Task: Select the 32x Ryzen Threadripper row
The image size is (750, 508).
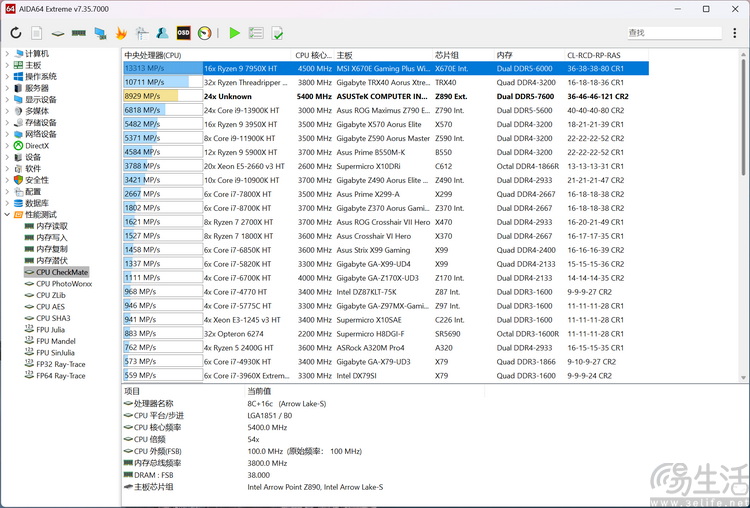Action: tap(386, 82)
